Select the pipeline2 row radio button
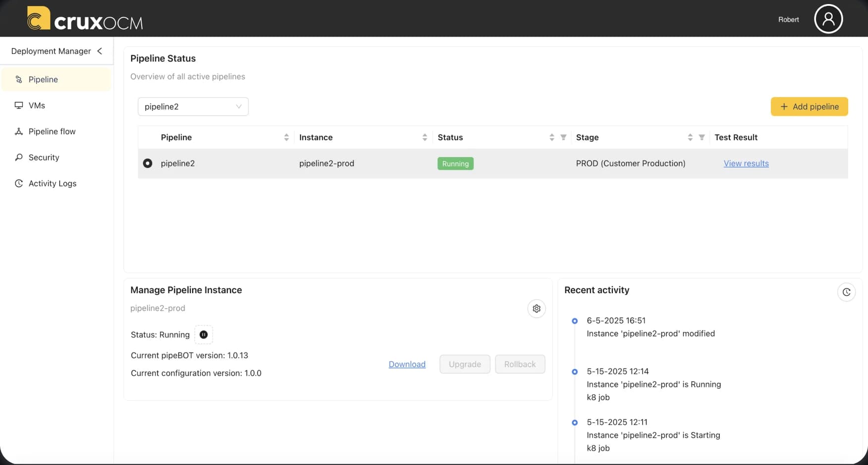This screenshot has height=465, width=868. (x=148, y=163)
